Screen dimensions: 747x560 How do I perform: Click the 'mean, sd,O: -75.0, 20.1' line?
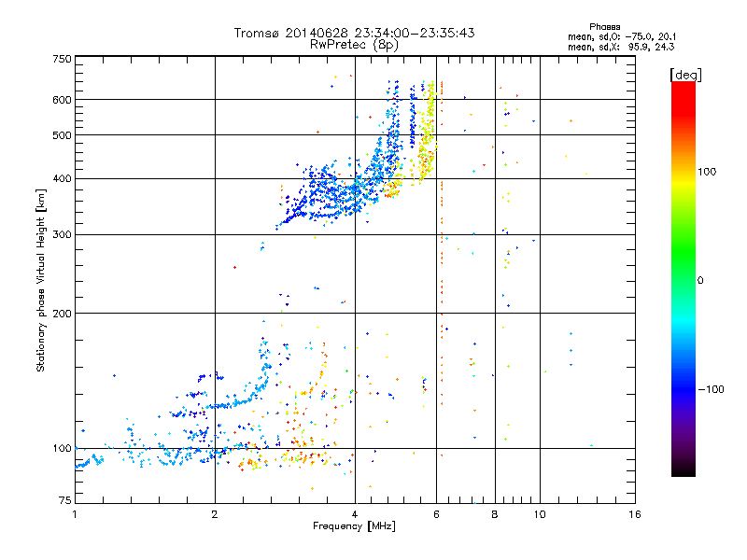point(622,36)
